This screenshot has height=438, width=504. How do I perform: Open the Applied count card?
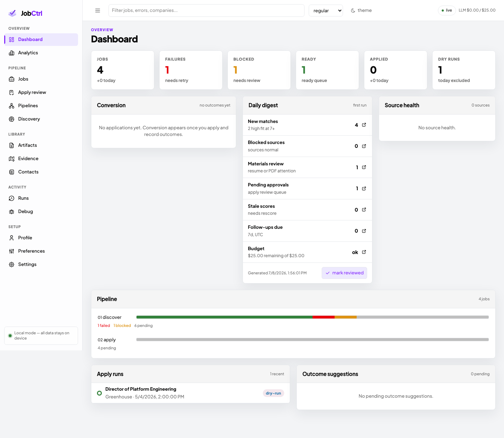[x=395, y=70]
